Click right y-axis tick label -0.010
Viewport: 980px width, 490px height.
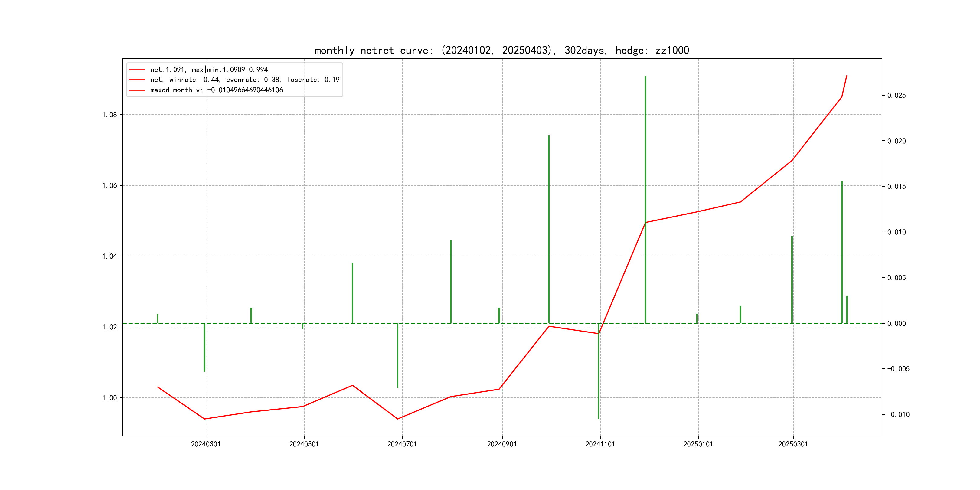click(x=898, y=415)
